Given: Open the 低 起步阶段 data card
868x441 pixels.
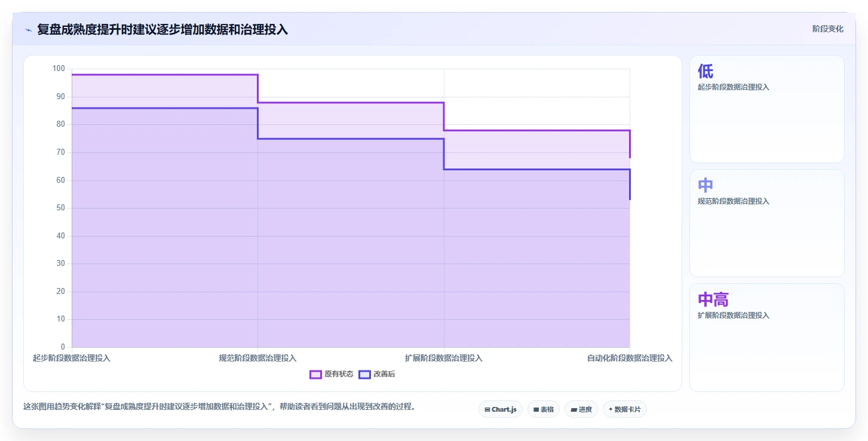Looking at the screenshot, I should point(767,109).
